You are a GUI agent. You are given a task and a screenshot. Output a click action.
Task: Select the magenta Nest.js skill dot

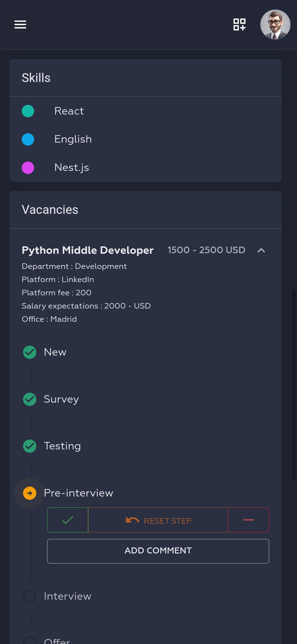click(x=28, y=168)
